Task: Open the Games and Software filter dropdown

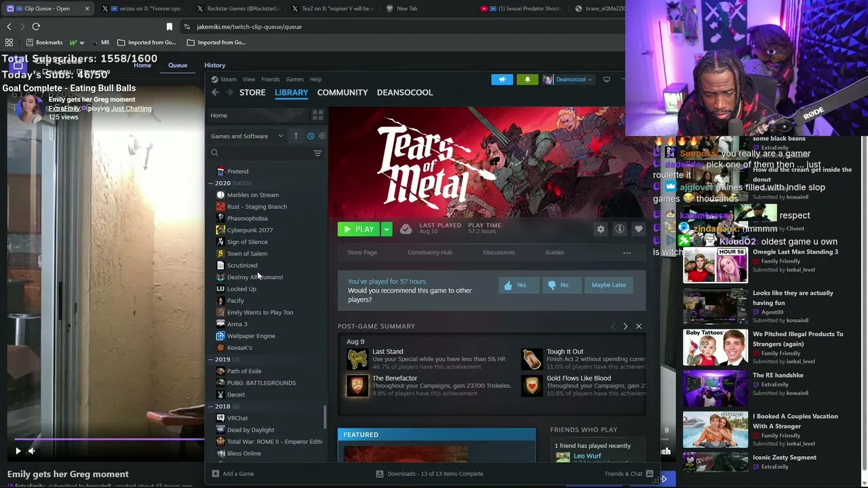Action: 247,136
